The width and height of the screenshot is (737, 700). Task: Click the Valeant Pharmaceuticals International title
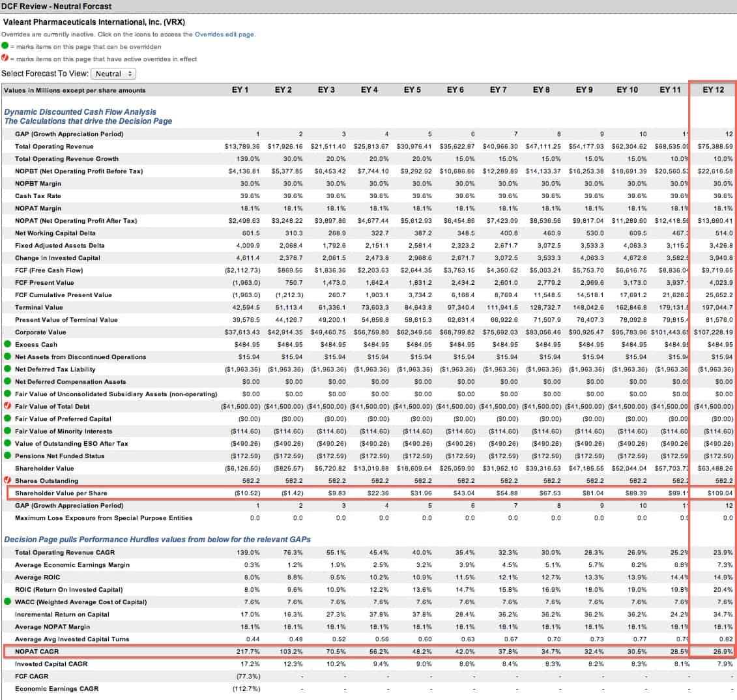tap(94, 22)
